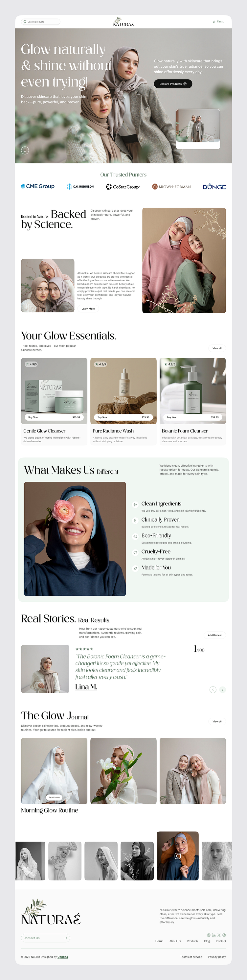247x980 pixels.
Task: Open Read More on Morning Glow Routine
Action: tap(54, 797)
